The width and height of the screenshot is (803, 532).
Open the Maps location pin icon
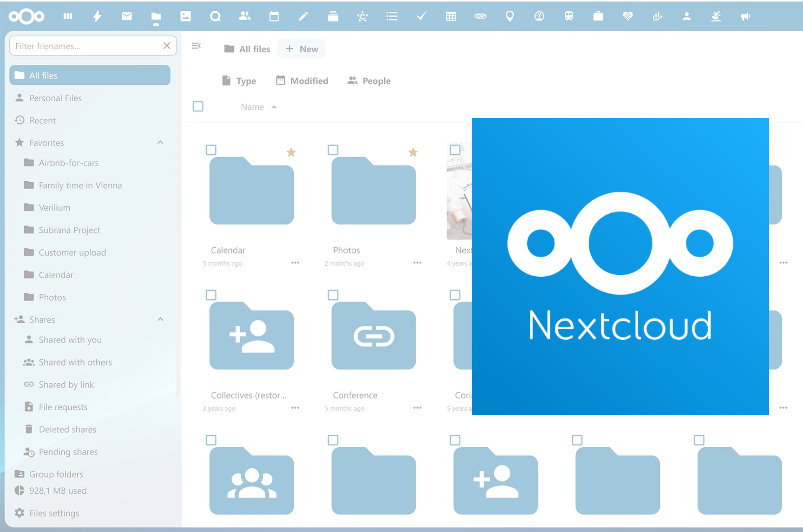pyautogui.click(x=510, y=16)
